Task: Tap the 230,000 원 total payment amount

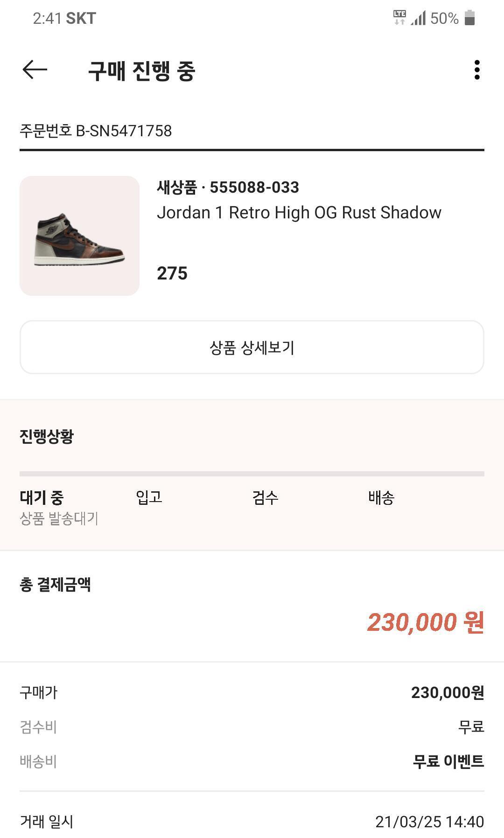Action: 426,622
